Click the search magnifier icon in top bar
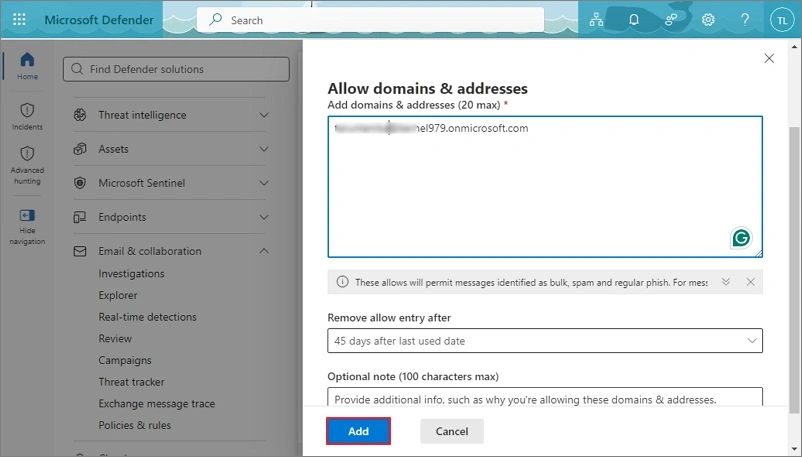The image size is (802, 457). tap(216, 19)
